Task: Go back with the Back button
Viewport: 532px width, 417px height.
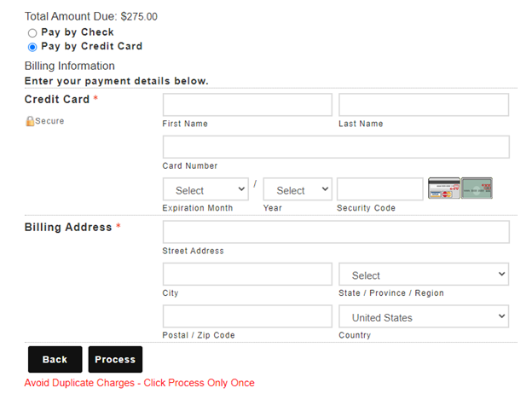Action: 55,359
